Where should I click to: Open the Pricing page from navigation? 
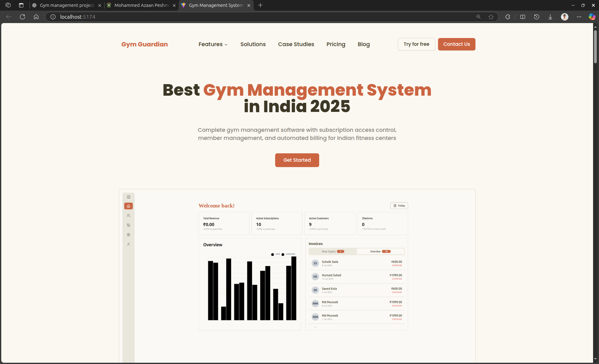(x=336, y=44)
